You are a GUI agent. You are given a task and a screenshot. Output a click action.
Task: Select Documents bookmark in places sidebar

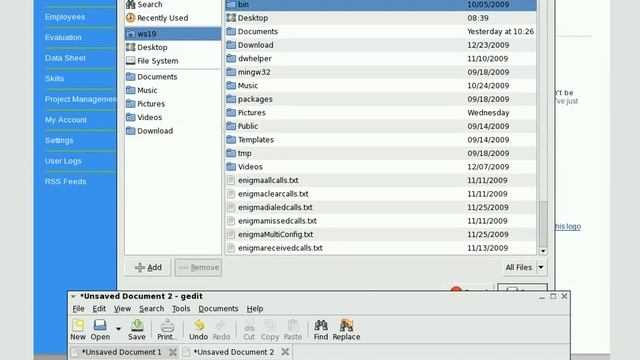[173, 77]
